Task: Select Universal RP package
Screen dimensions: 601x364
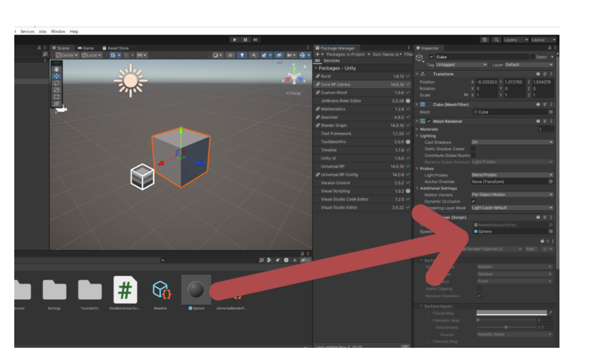Action: coord(363,166)
